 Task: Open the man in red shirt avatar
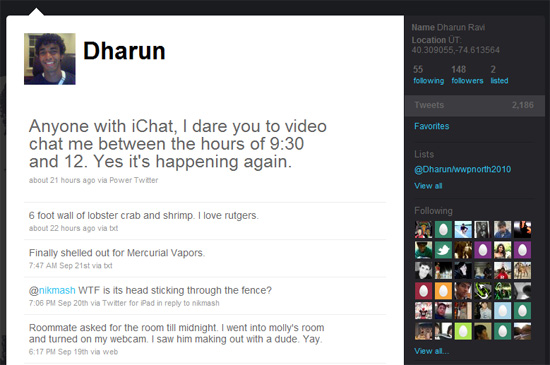[503, 270]
